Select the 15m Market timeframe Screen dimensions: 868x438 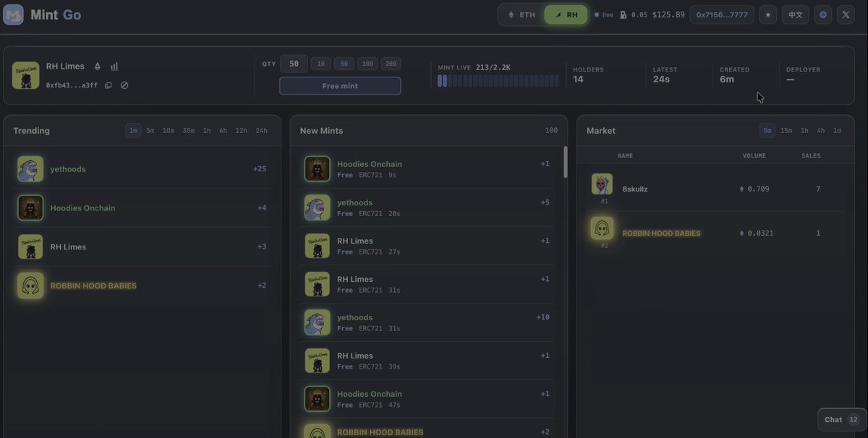[786, 131]
